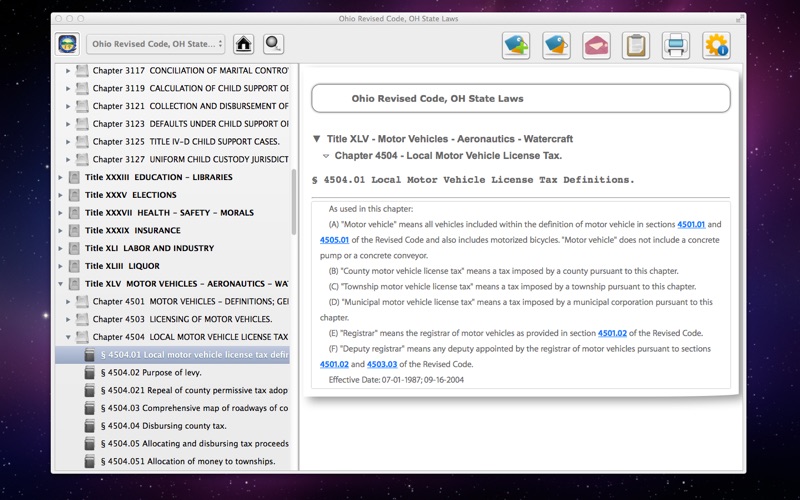
Task: Email this section using envelope icon
Action: click(596, 45)
